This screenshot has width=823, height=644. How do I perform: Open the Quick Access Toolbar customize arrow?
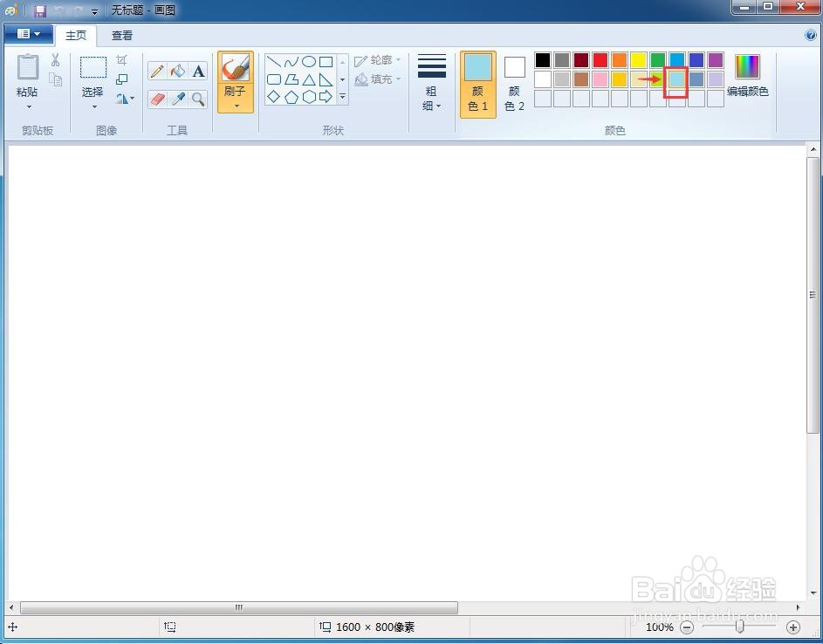click(95, 11)
